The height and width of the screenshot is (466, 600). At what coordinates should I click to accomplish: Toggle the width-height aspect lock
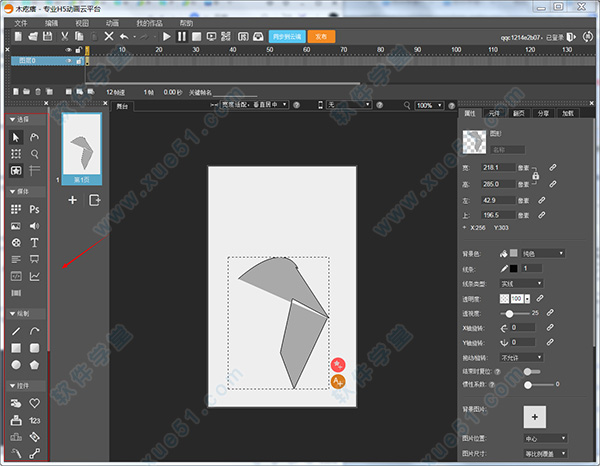tap(535, 176)
